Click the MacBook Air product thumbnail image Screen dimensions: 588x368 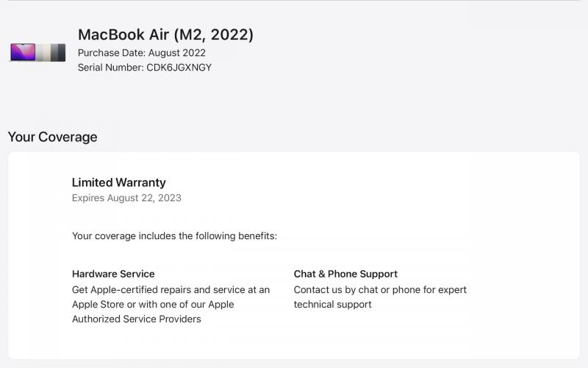pyautogui.click(x=37, y=52)
